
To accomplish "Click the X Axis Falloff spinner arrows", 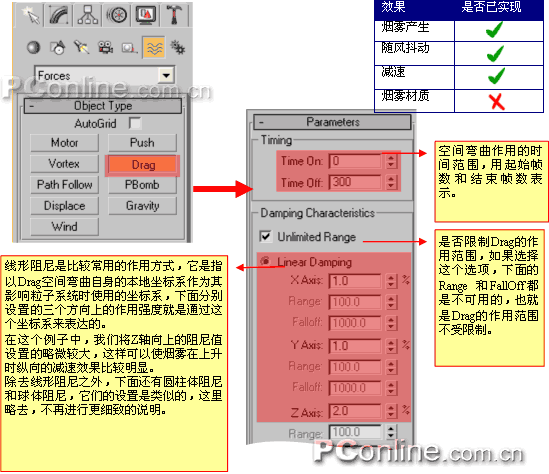I will 391,323.
